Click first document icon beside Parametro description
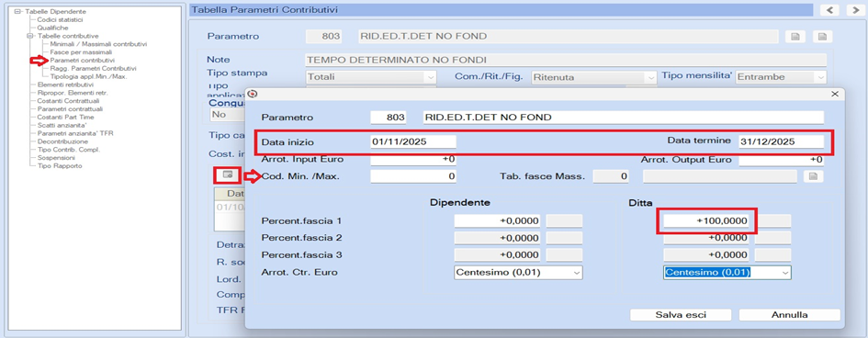The width and height of the screenshot is (868, 338). pos(795,37)
